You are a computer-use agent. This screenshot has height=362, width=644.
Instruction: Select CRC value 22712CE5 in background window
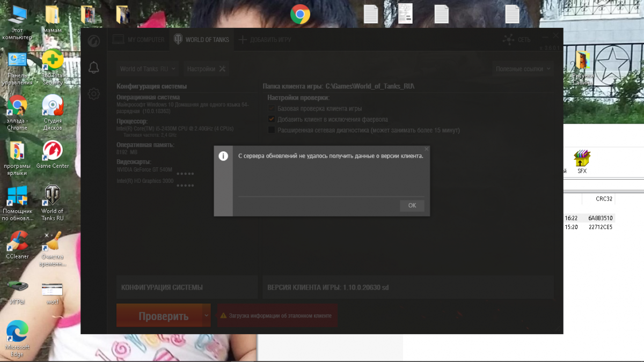tap(600, 227)
